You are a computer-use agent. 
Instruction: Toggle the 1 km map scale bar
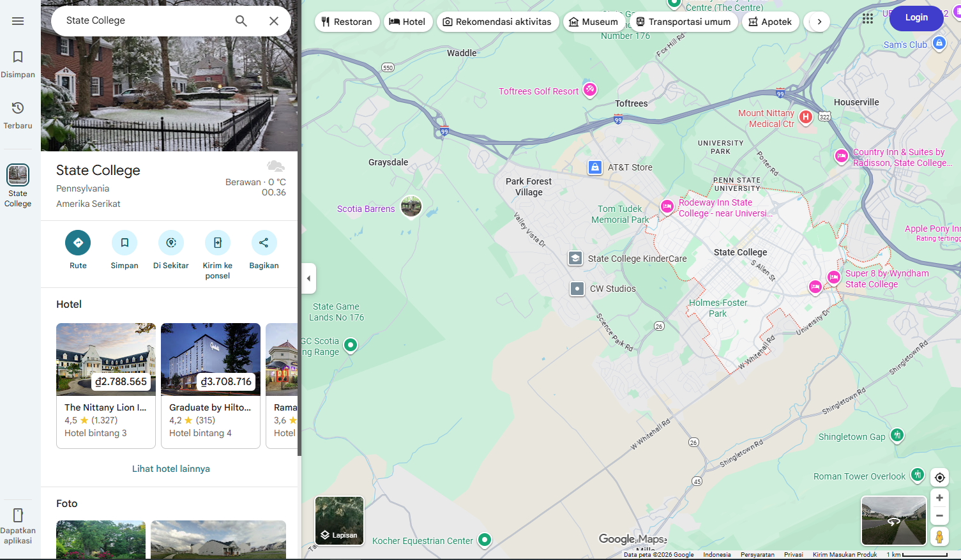click(x=917, y=555)
